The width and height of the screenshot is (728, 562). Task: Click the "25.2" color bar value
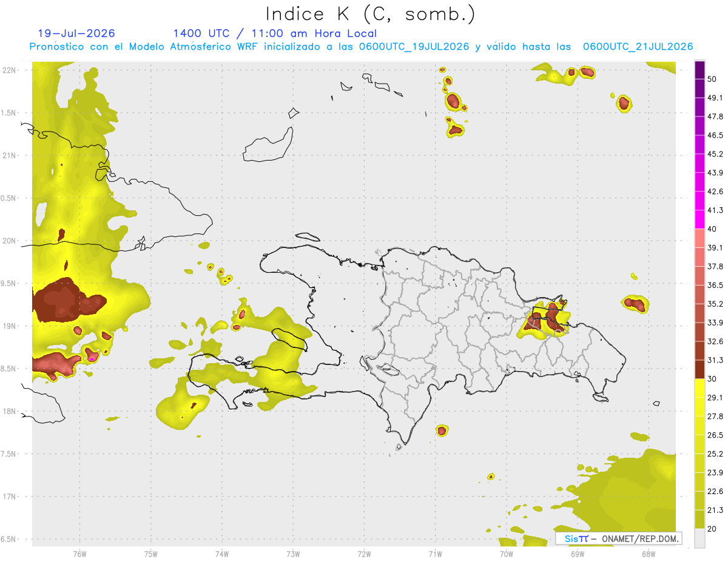click(716, 453)
